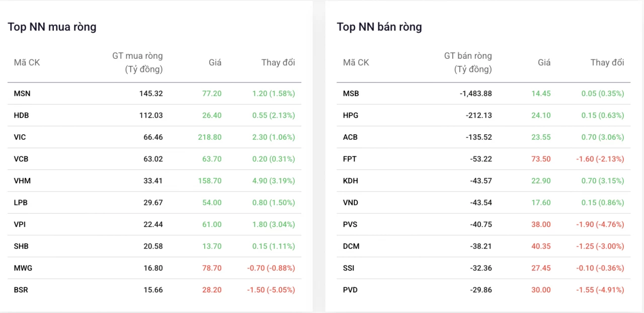Screen dimensions: 644x313
Task: Click the BSR stock code
Action: tap(21, 290)
